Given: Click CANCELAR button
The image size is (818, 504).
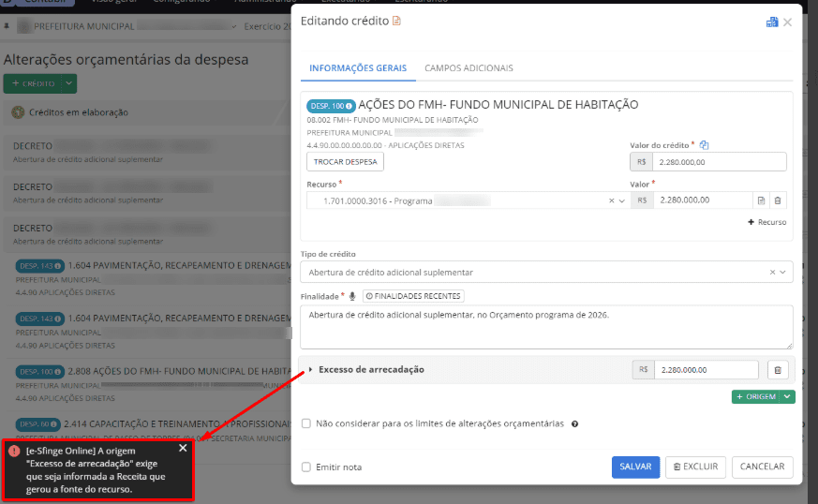Looking at the screenshot, I should point(762,467).
